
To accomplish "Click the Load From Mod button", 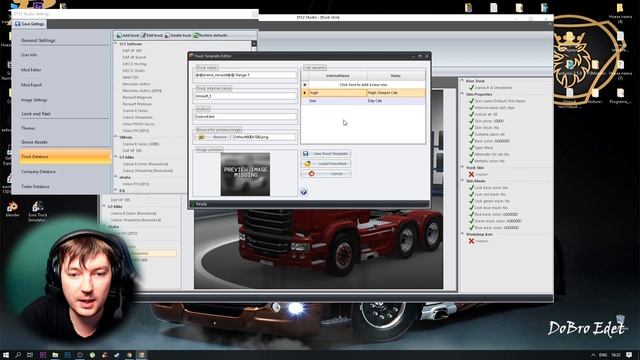I will (x=326, y=164).
